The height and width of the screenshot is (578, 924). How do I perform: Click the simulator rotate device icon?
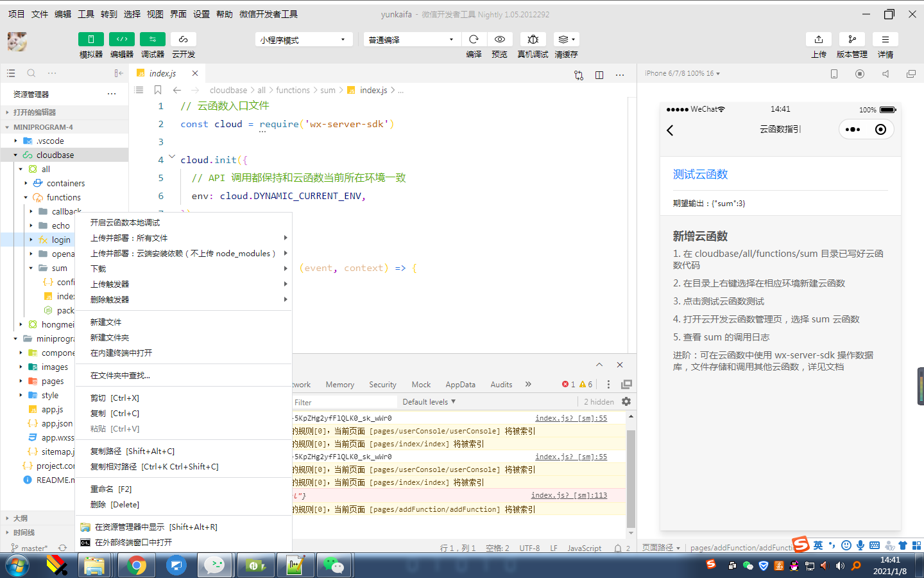[834, 74]
